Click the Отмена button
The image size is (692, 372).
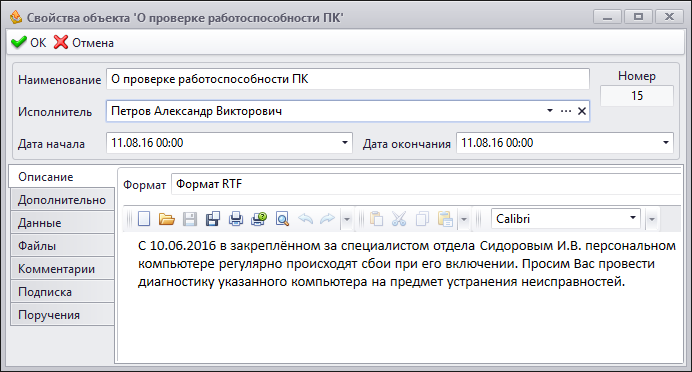84,43
